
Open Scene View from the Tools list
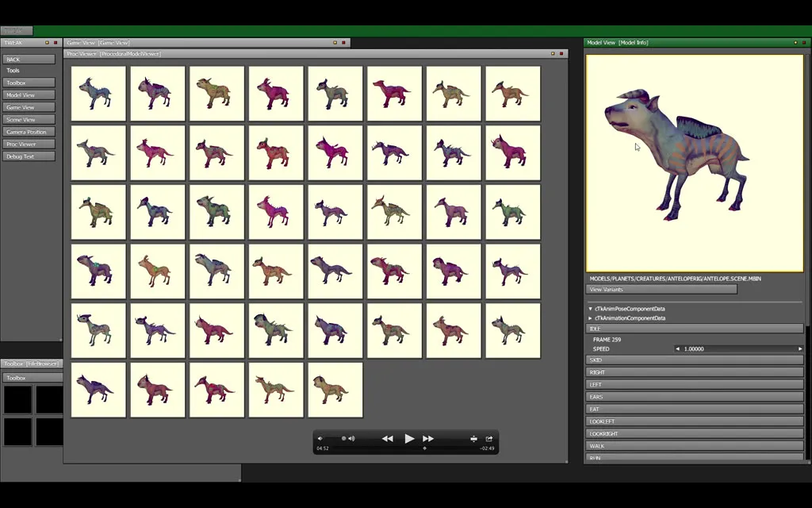pos(29,119)
